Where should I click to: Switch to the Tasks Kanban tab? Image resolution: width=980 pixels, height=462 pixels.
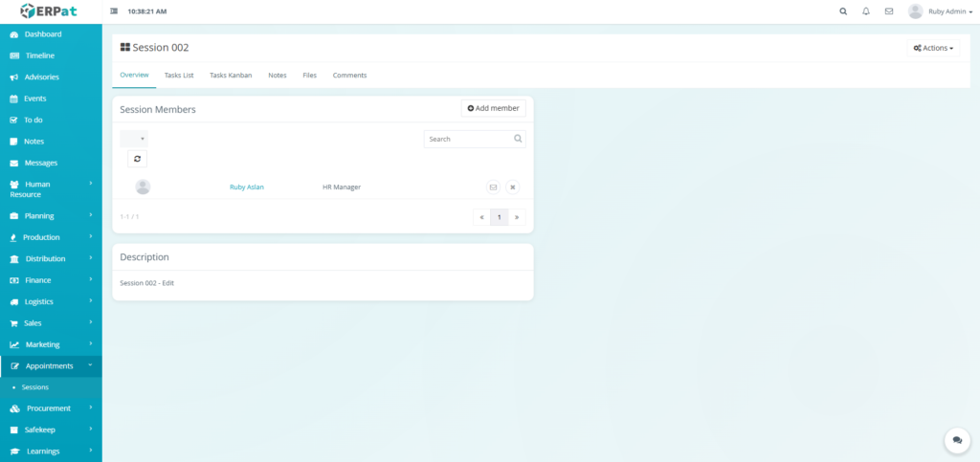231,75
